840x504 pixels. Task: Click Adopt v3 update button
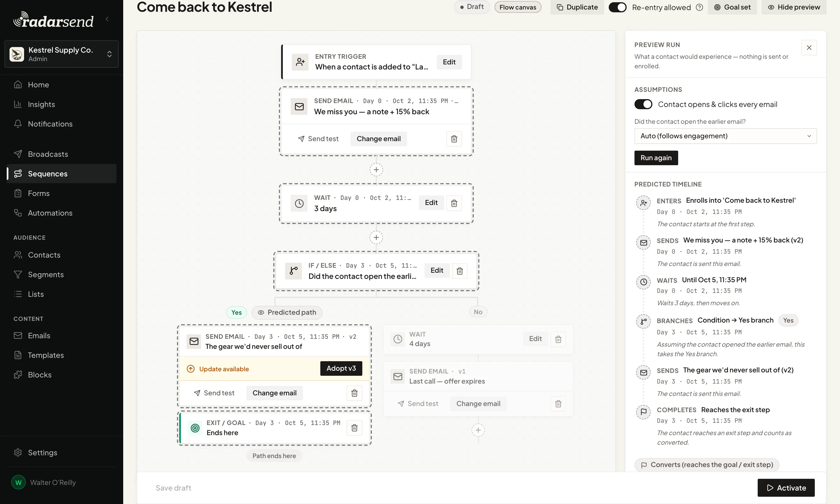341,368
